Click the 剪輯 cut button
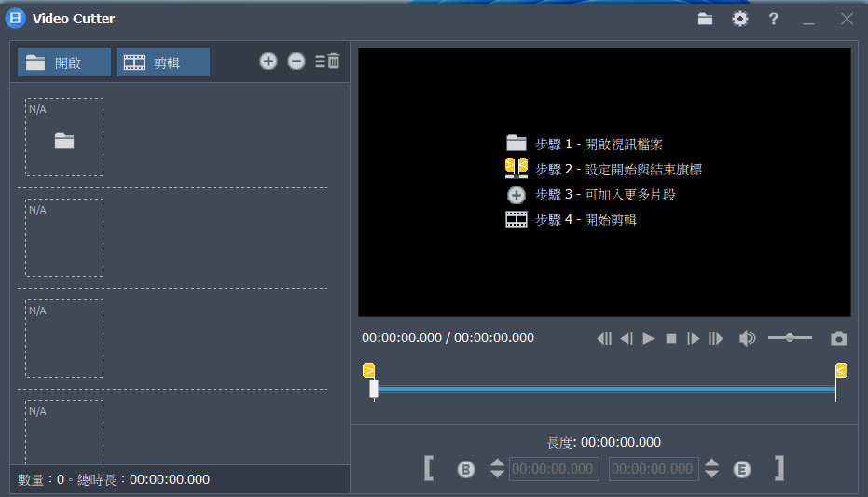 coord(162,62)
